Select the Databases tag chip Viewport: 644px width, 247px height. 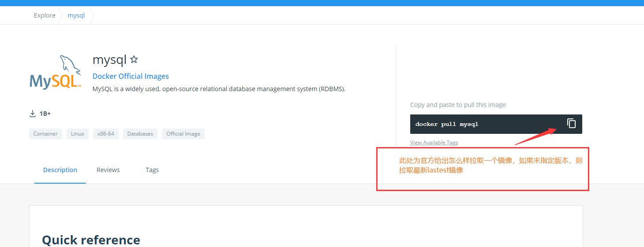tap(140, 134)
